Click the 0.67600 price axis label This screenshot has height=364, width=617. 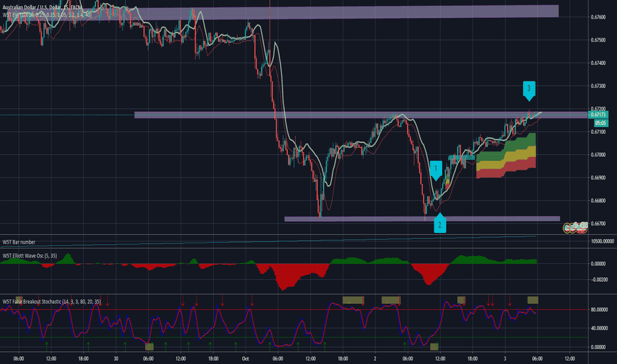coord(598,17)
